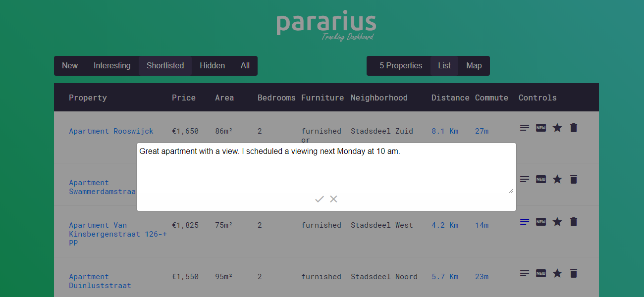644x297 pixels.
Task: Switch to the New tab
Action: point(70,66)
